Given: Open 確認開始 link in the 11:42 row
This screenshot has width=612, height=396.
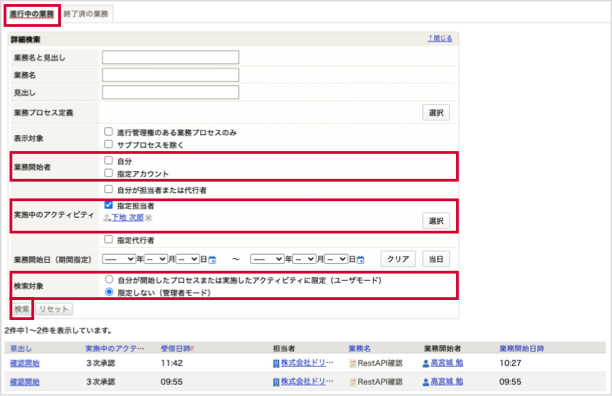Looking at the screenshot, I should (25, 364).
